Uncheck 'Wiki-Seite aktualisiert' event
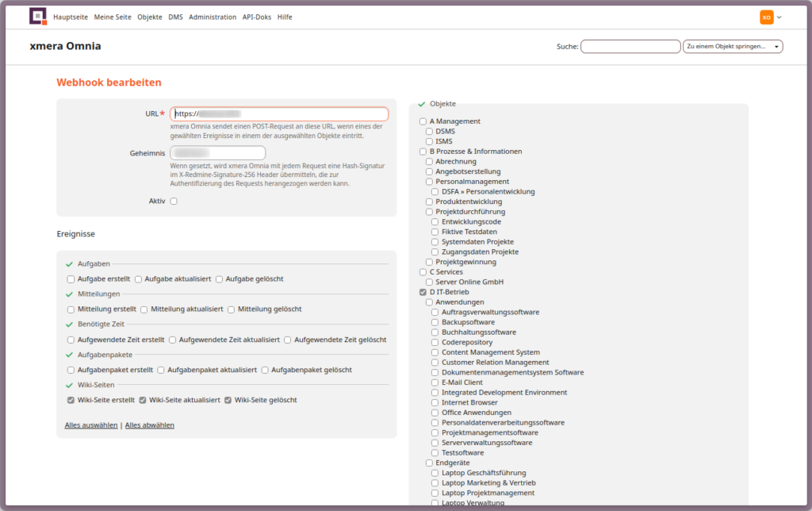The width and height of the screenshot is (812, 511). (x=143, y=400)
